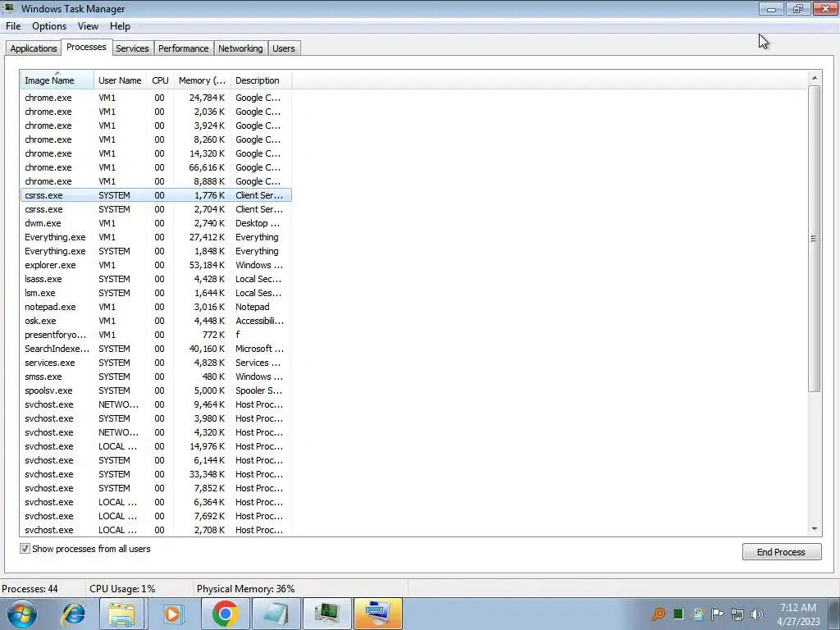Switch to the Users tab
The height and width of the screenshot is (630, 840).
(x=283, y=48)
